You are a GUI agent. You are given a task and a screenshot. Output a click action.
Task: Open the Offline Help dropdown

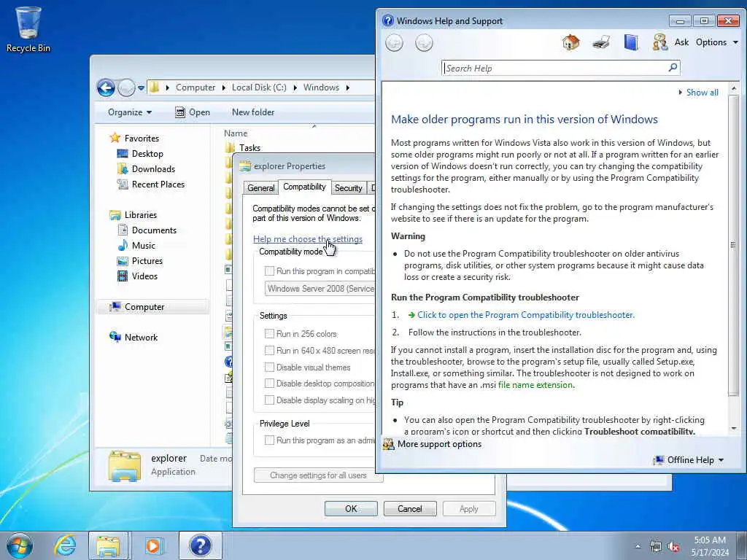689,460
